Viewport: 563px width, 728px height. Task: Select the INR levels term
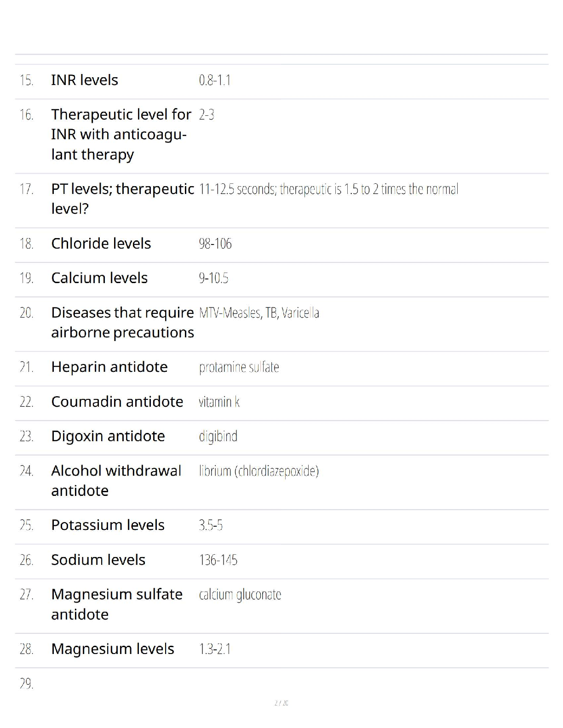[85, 80]
